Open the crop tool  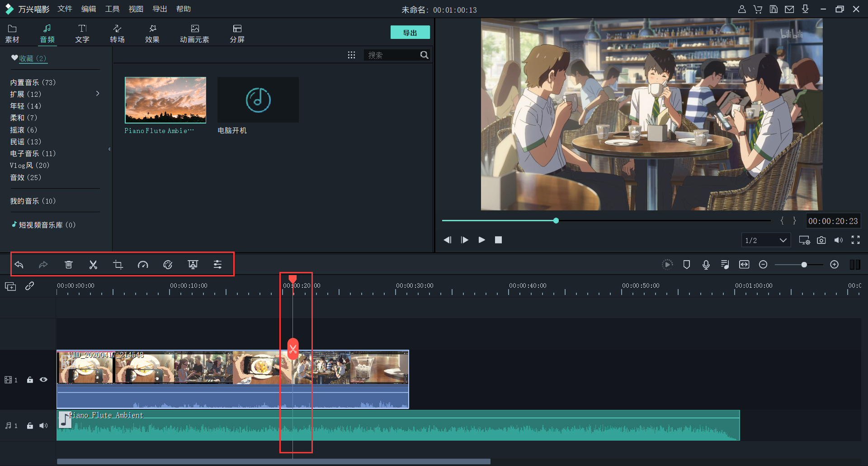118,265
